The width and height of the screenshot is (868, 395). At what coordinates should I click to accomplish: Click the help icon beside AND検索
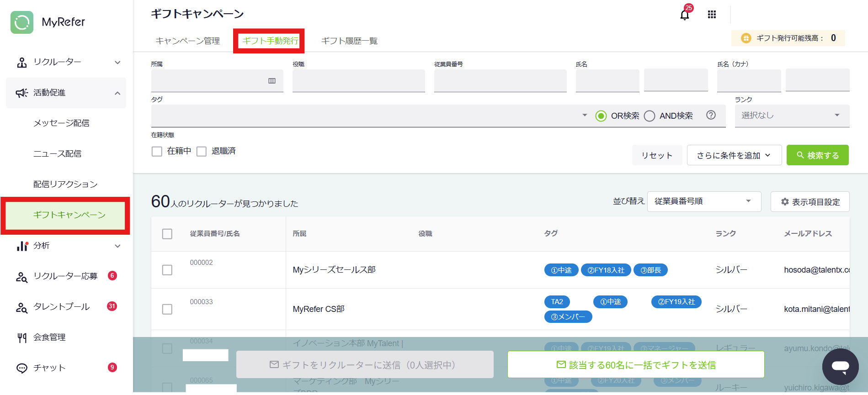711,115
